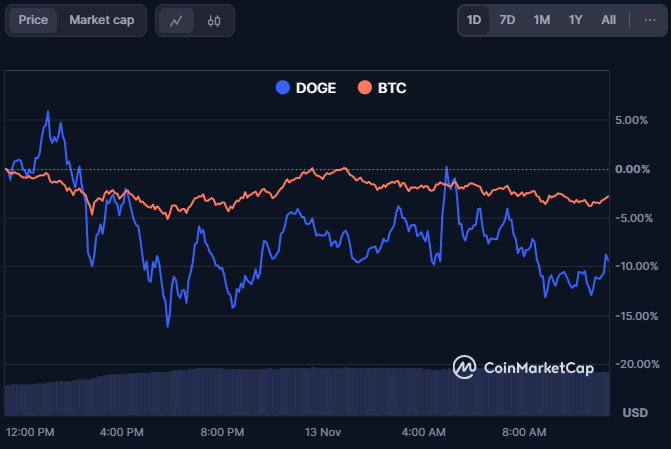Click the 4:00 PM time axis label
The height and width of the screenshot is (449, 671).
(122, 432)
